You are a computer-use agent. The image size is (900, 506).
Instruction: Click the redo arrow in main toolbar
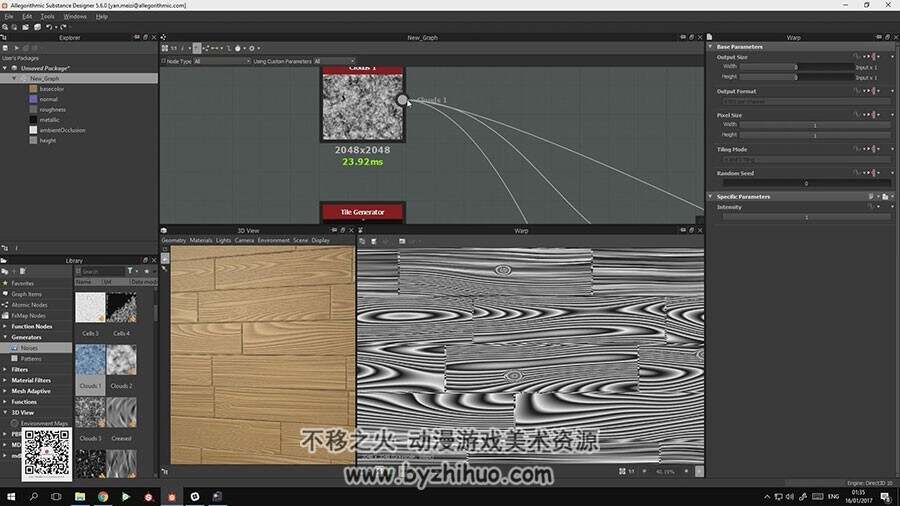[63, 27]
